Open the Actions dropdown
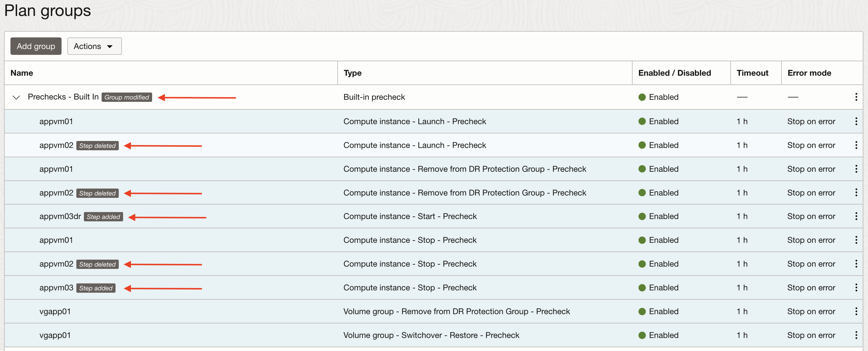Viewport: 868px width, 351px height. (x=94, y=46)
